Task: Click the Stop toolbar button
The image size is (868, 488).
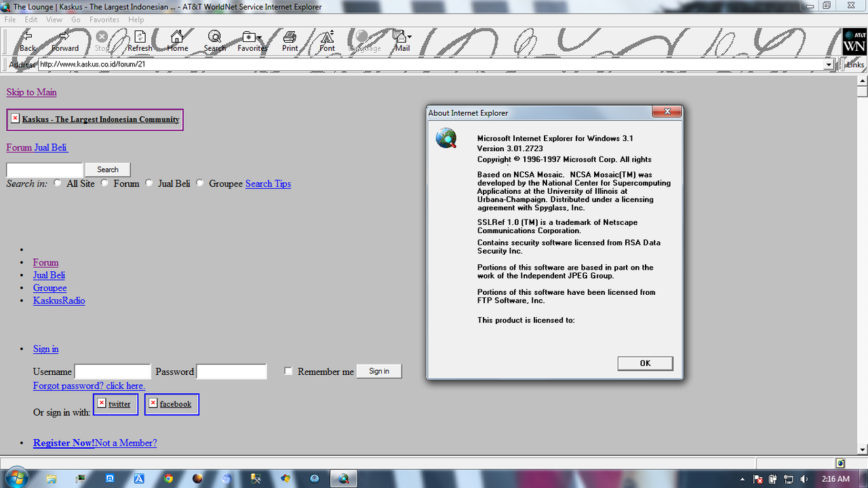Action: pyautogui.click(x=101, y=41)
